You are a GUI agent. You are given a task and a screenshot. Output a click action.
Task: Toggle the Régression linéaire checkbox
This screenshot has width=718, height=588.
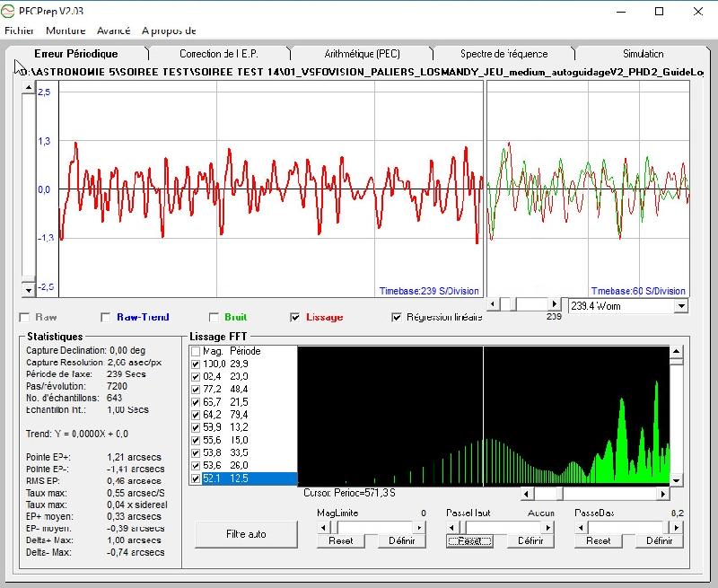pyautogui.click(x=397, y=318)
